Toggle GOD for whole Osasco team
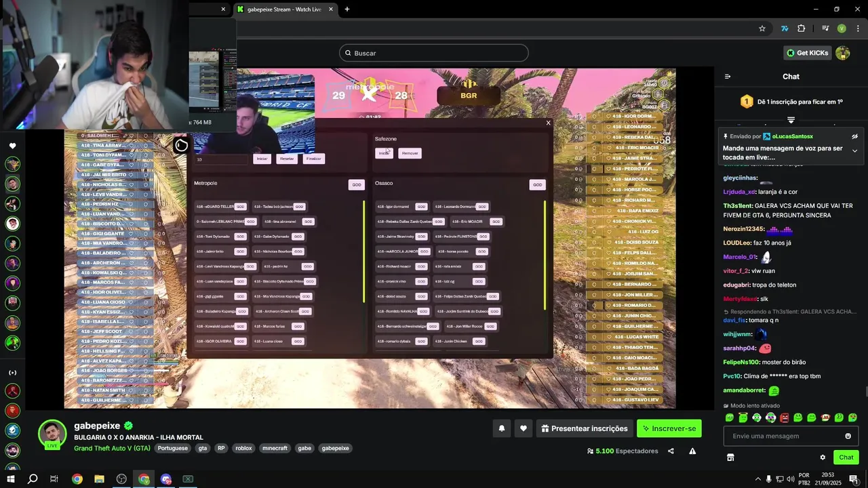Viewport: 868px width, 488px height. point(537,184)
